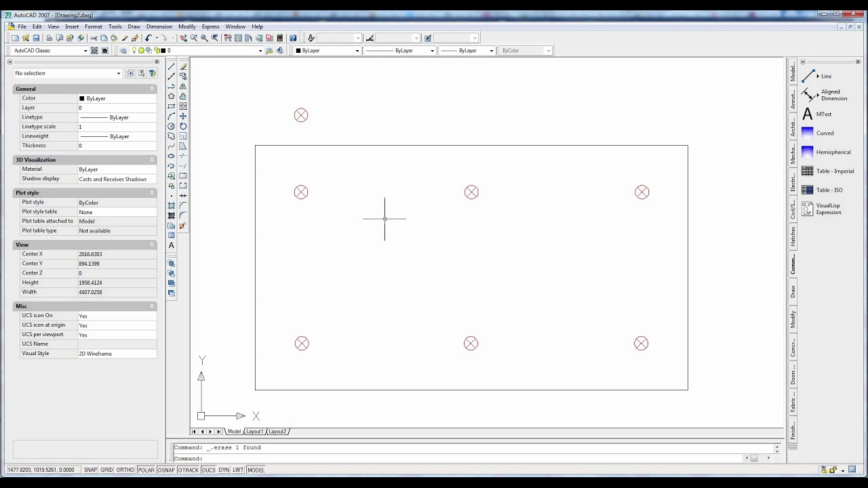
Task: Open the Layer Properties Manager icon
Action: (123, 50)
